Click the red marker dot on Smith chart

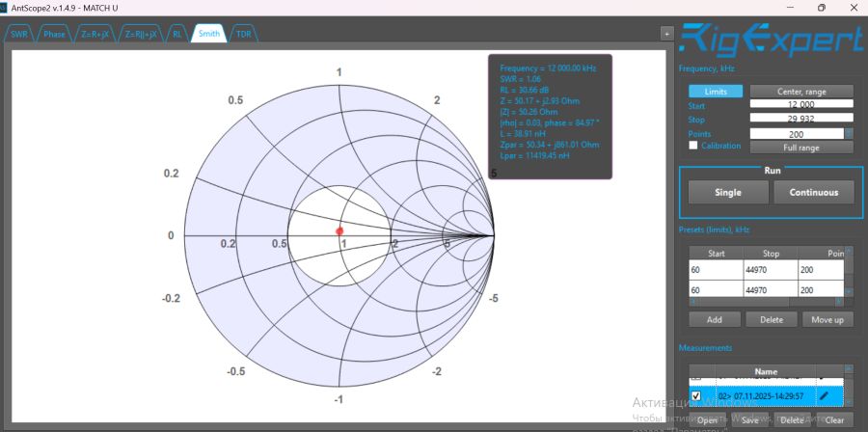coord(339,230)
